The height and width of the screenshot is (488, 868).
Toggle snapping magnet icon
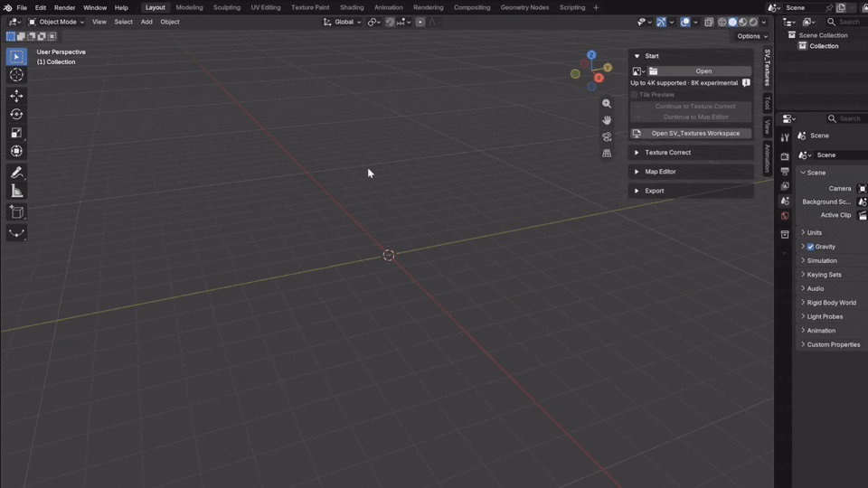click(391, 22)
